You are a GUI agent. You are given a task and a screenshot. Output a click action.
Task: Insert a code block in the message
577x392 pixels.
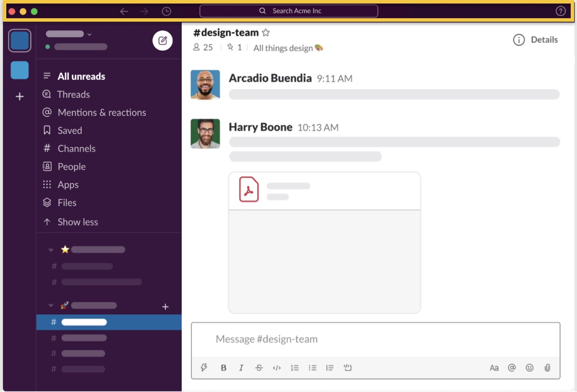(x=347, y=367)
